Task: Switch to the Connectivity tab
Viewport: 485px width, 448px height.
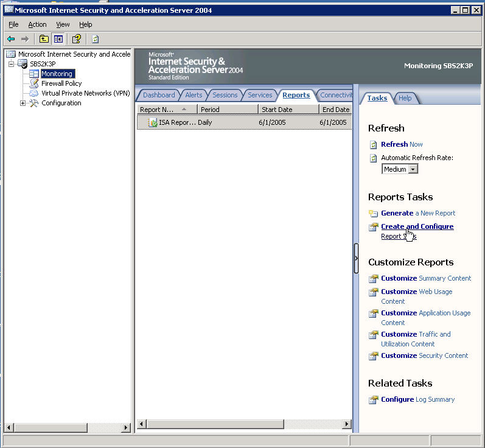Action: pyautogui.click(x=335, y=95)
